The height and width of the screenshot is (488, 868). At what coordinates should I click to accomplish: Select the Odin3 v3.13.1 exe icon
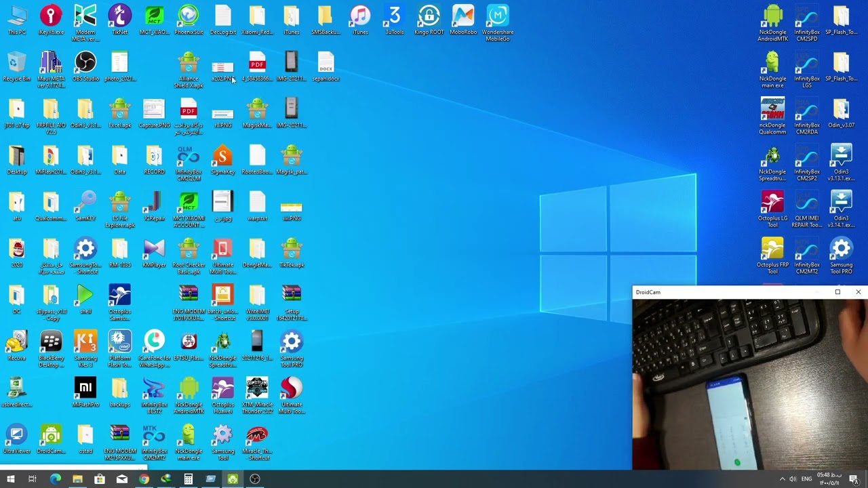click(x=841, y=163)
